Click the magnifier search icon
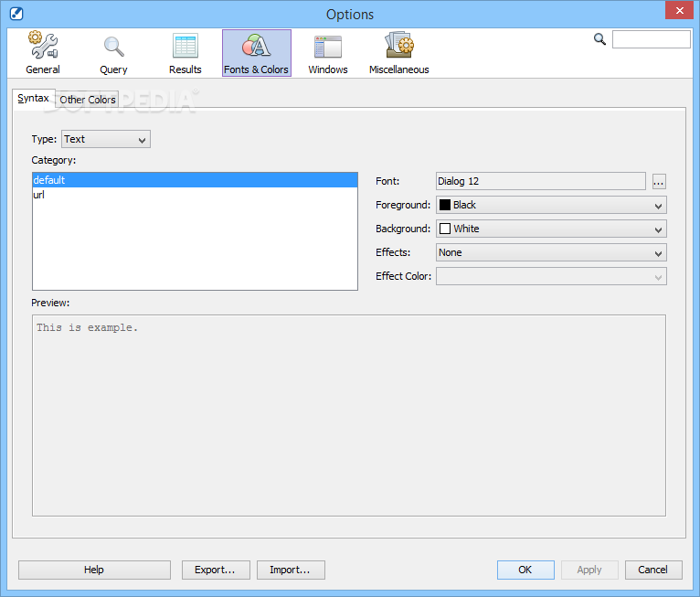Viewport: 700px width, 597px height. (599, 39)
